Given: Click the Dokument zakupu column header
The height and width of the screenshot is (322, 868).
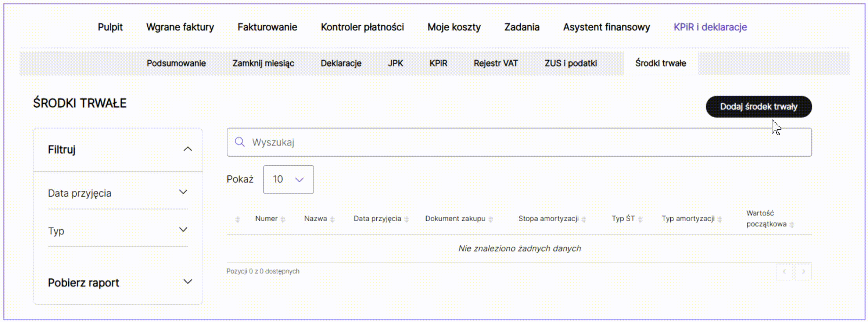Looking at the screenshot, I should pos(455,219).
